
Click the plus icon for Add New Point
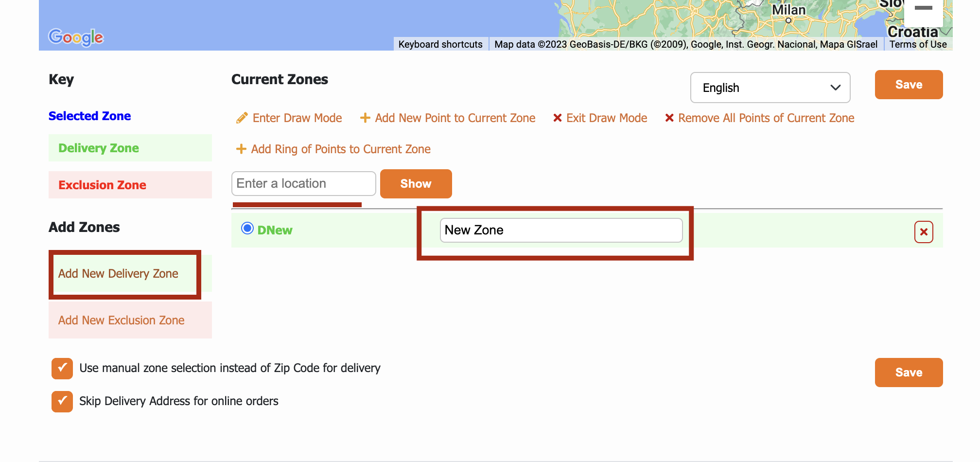pyautogui.click(x=365, y=118)
